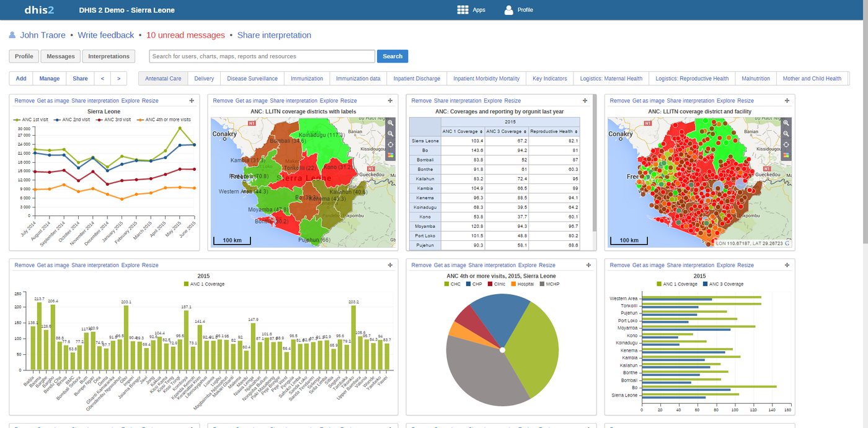Click the Messages button
Viewport: 868px width, 428px height.
click(61, 56)
